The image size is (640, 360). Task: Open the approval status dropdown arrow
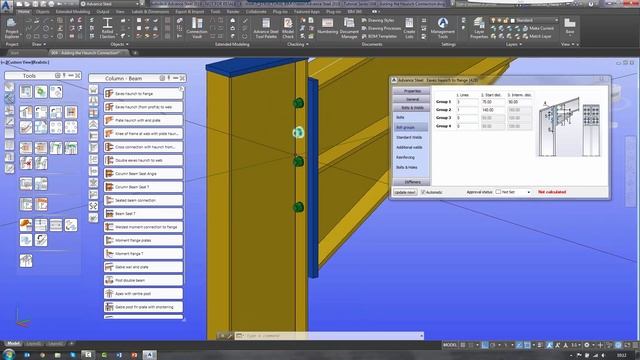529,192
